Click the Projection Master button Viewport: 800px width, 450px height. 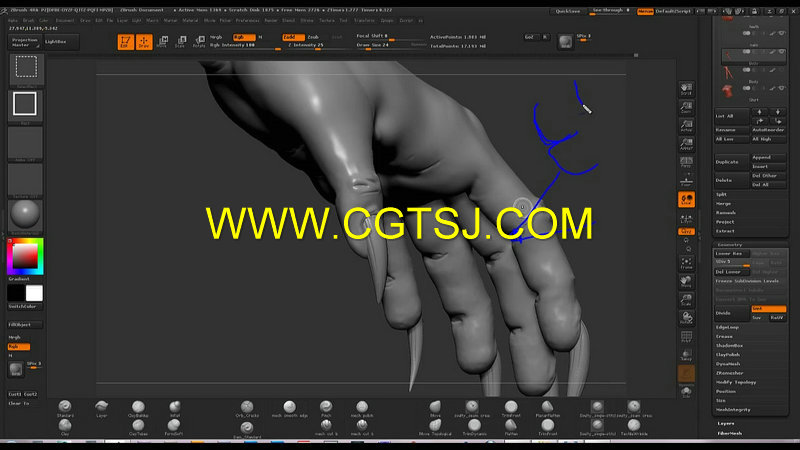pos(24,42)
